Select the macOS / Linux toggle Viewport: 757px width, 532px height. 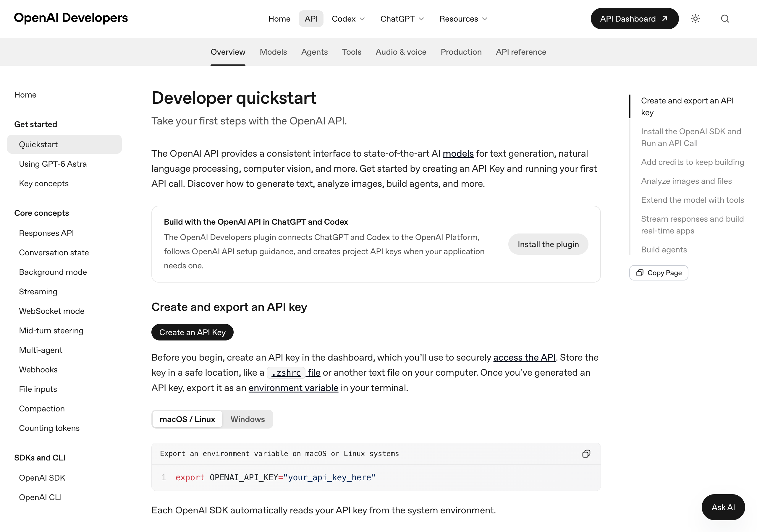coord(187,419)
